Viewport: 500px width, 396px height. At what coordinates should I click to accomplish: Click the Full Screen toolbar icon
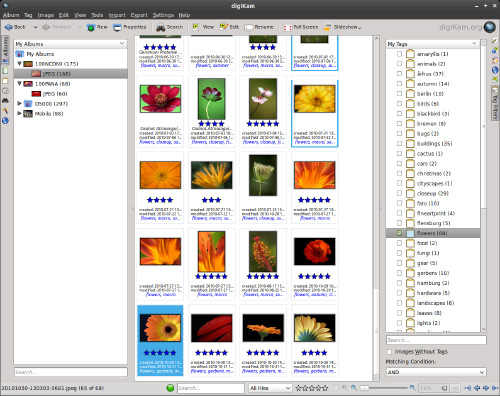(287, 27)
